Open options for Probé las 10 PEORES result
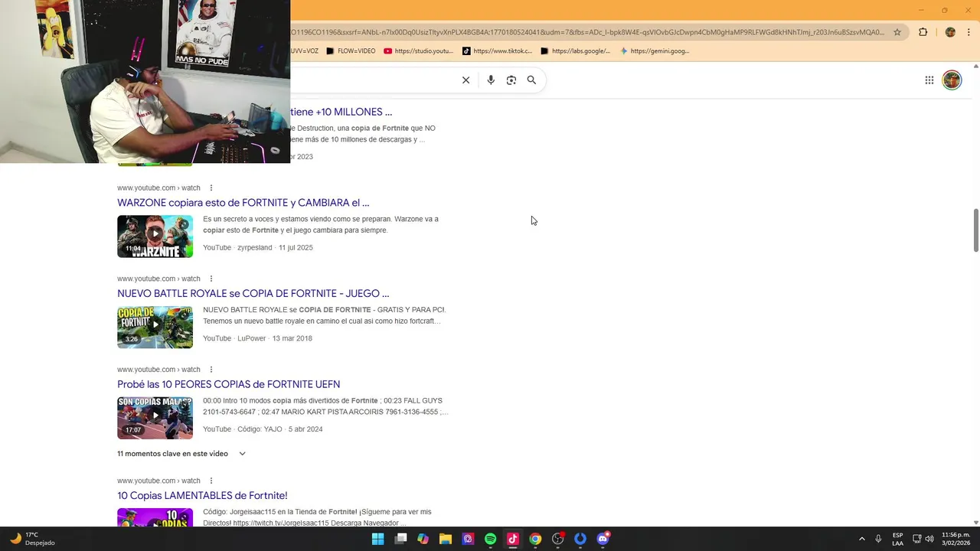The height and width of the screenshot is (551, 980). (x=211, y=370)
